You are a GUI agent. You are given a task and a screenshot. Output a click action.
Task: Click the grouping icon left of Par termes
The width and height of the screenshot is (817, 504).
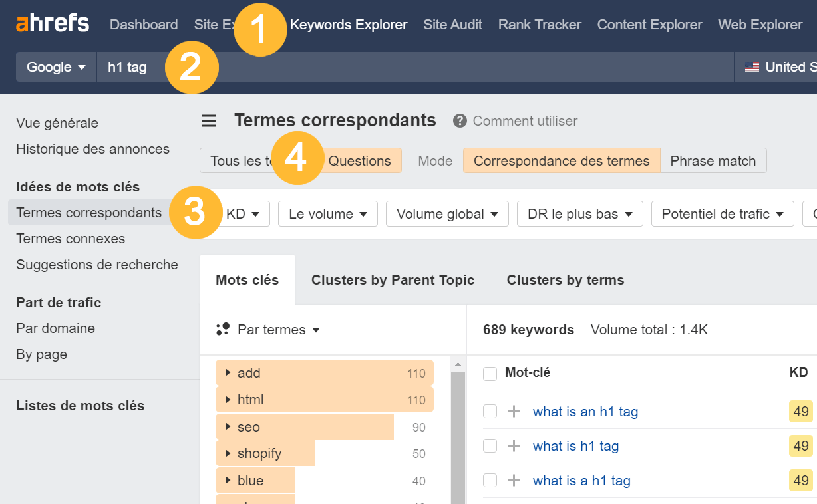pos(222,329)
